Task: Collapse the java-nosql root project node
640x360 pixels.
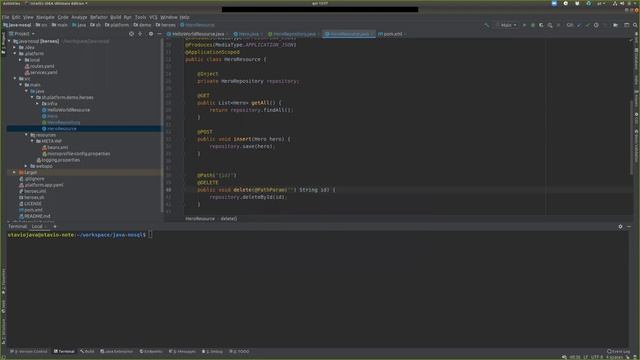Action: click(x=9, y=41)
